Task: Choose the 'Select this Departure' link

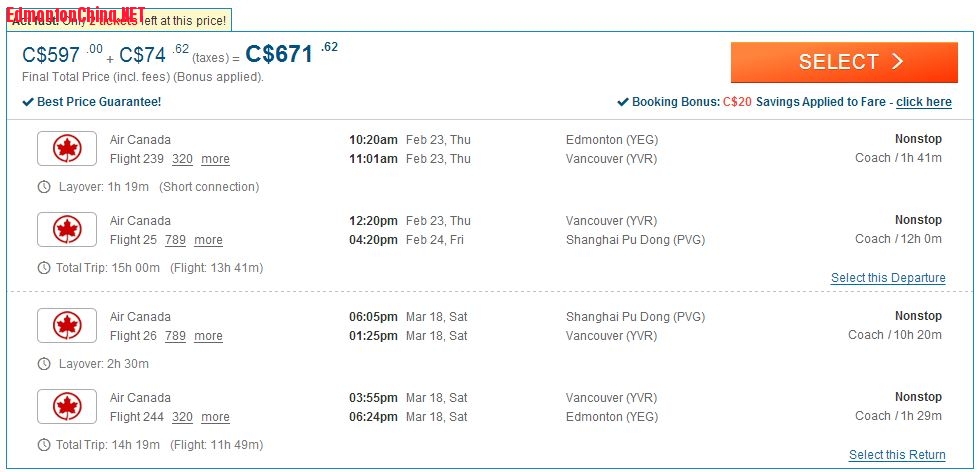Action: (x=888, y=278)
